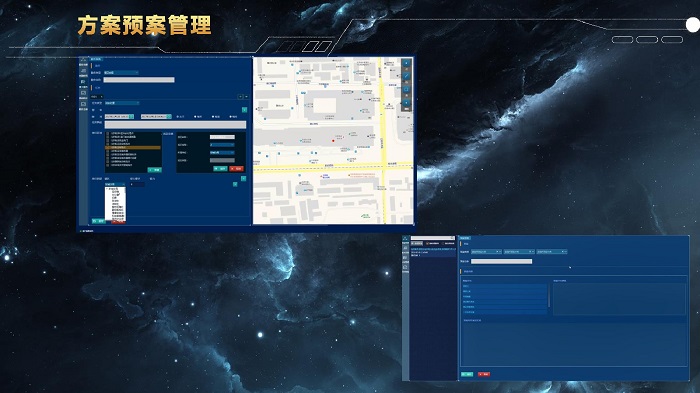Click the calendar icon beside the second date field
The image size is (700, 393).
(x=169, y=117)
